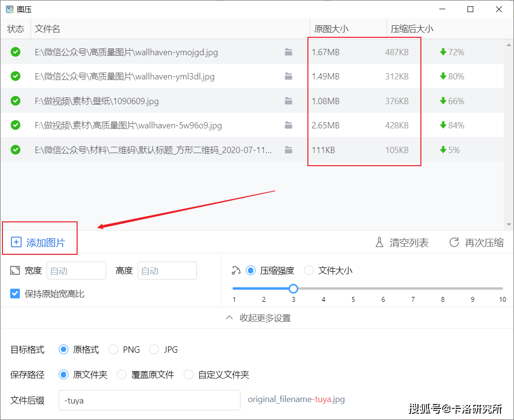This screenshot has width=514, height=420.
Task: Select 覆盖原文件 save path
Action: pos(122,374)
